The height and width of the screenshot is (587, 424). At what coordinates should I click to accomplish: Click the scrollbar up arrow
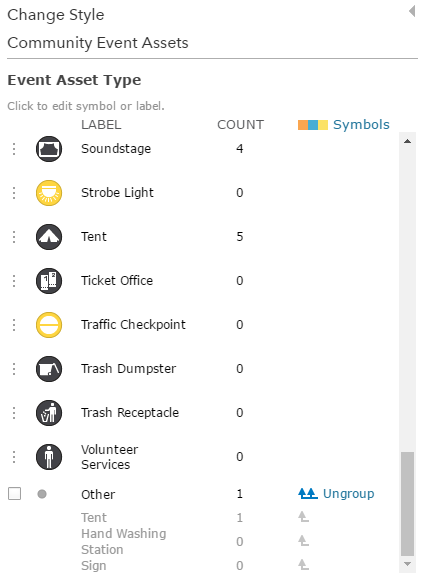point(408,142)
